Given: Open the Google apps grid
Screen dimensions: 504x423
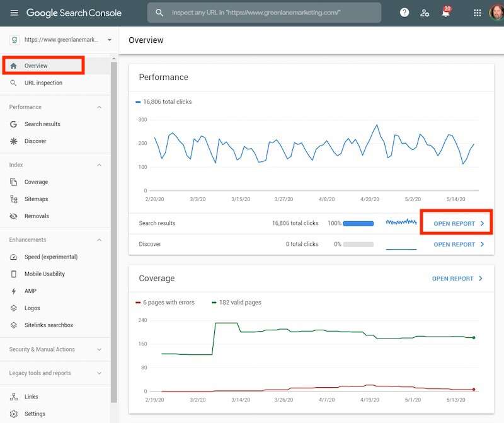Looking at the screenshot, I should coord(478,13).
